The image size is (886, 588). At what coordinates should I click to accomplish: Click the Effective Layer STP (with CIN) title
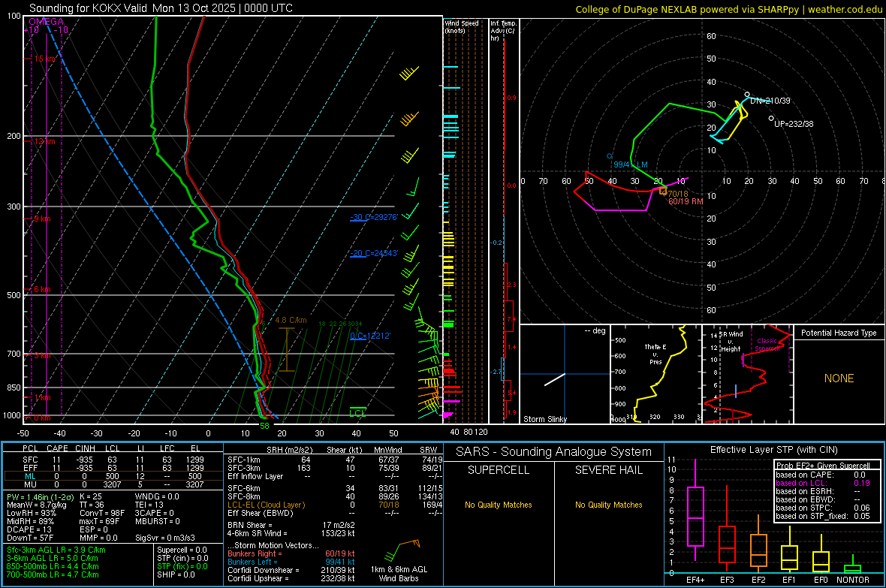pos(773,450)
